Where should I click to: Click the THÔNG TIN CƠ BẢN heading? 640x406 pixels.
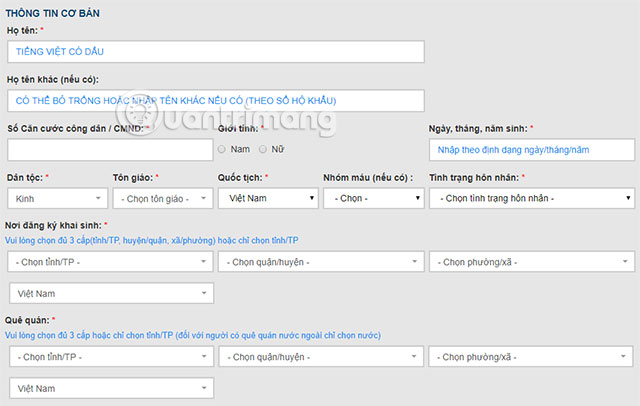pyautogui.click(x=53, y=13)
